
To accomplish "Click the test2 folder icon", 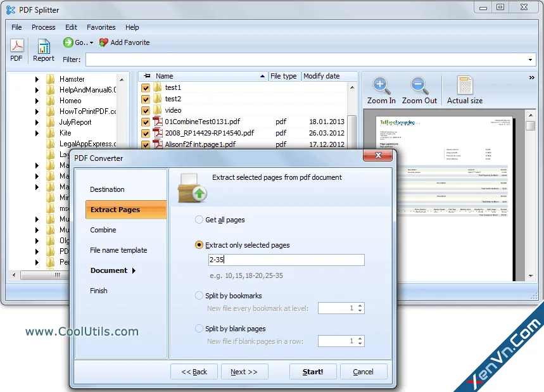I will (x=158, y=99).
